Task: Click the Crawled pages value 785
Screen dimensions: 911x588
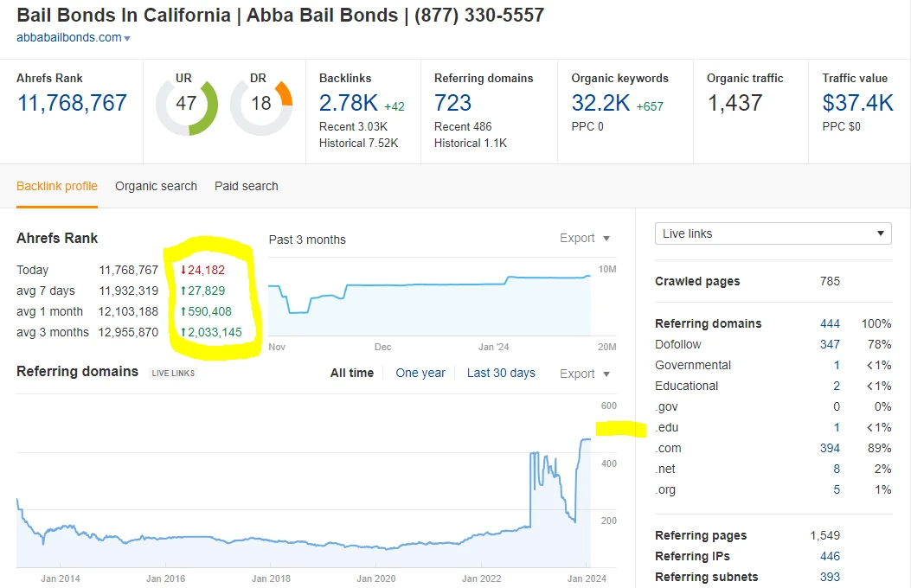Action: 830,282
